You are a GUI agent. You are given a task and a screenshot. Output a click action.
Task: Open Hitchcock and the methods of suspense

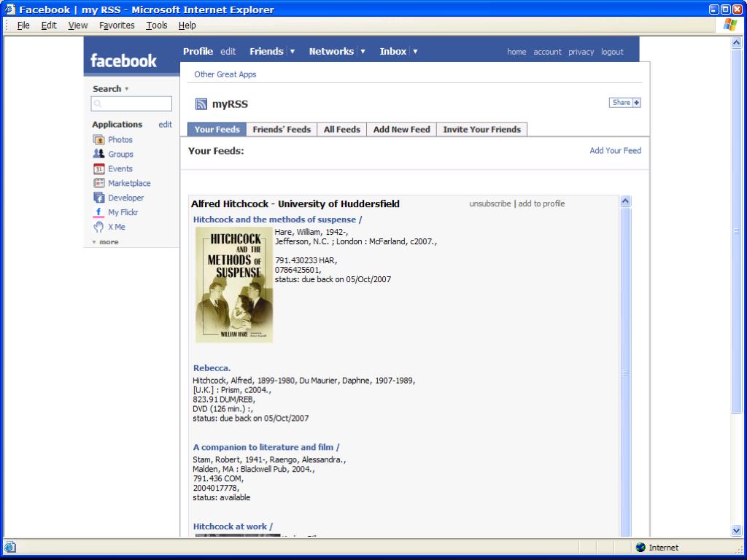click(277, 219)
